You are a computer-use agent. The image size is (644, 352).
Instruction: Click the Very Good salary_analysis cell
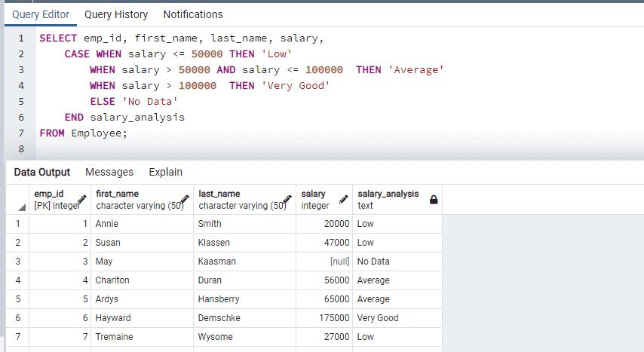pos(396,318)
